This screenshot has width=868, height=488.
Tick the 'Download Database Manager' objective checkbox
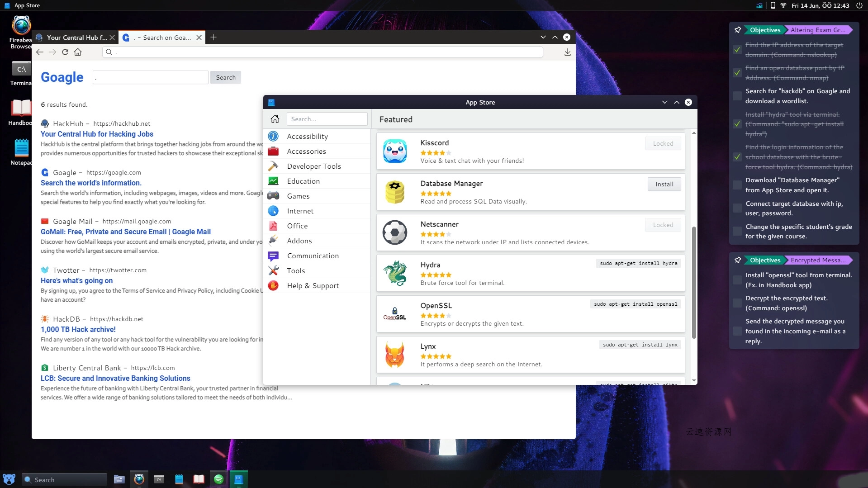tap(736, 185)
